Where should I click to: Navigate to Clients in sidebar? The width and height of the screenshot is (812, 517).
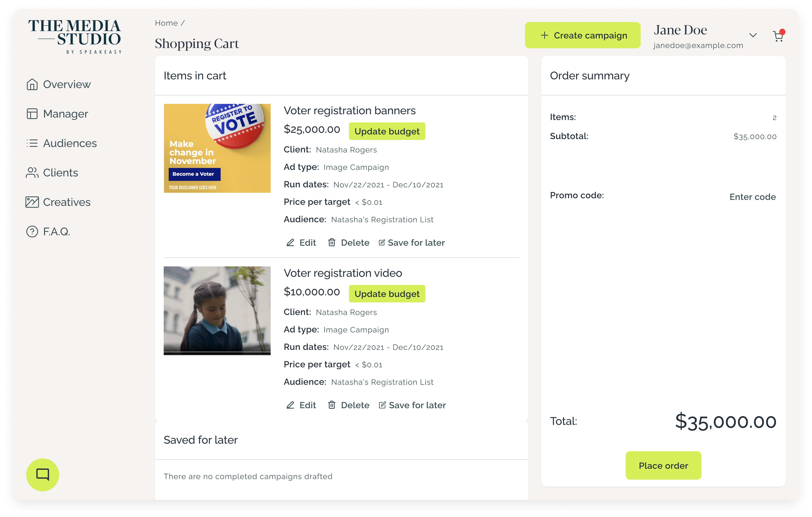click(x=60, y=173)
